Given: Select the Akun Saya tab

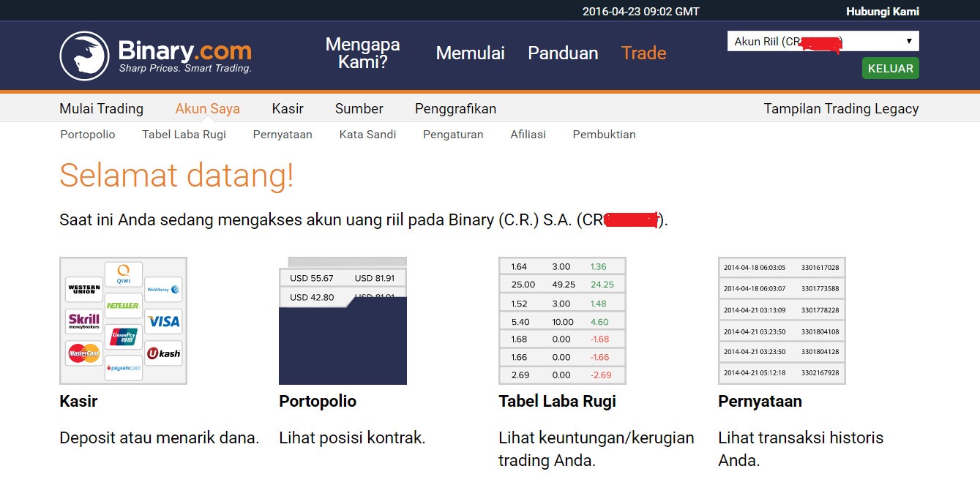Looking at the screenshot, I should (208, 108).
